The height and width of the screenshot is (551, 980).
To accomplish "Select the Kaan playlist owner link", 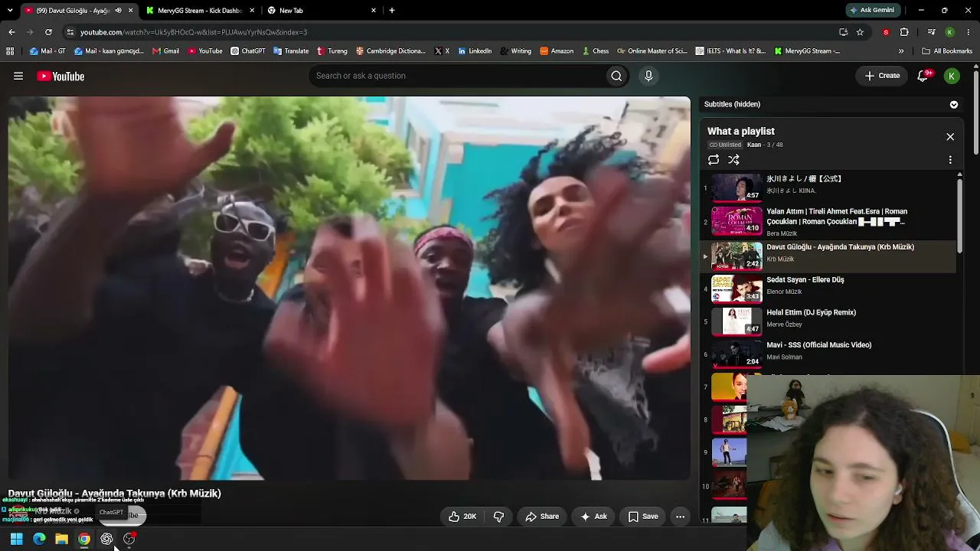I will 754,145.
